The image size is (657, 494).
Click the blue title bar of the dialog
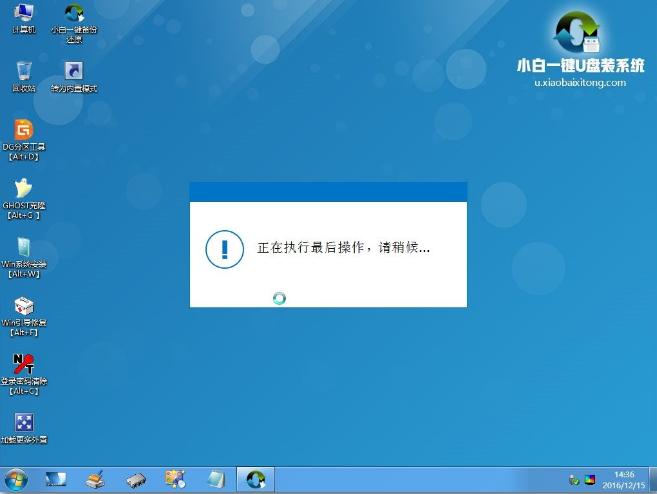(x=328, y=192)
